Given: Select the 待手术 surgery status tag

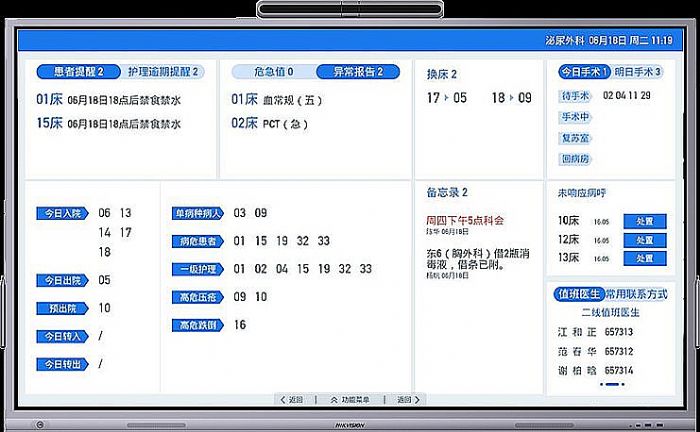Looking at the screenshot, I should (x=575, y=96).
